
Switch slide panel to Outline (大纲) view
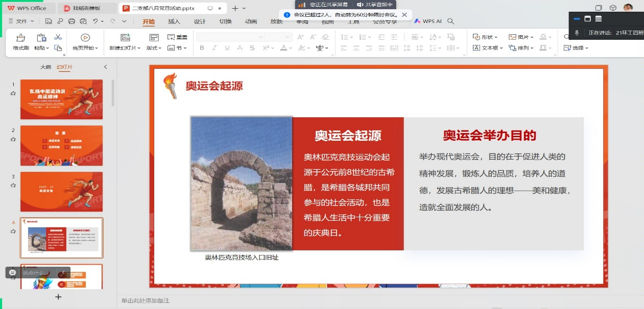46,67
